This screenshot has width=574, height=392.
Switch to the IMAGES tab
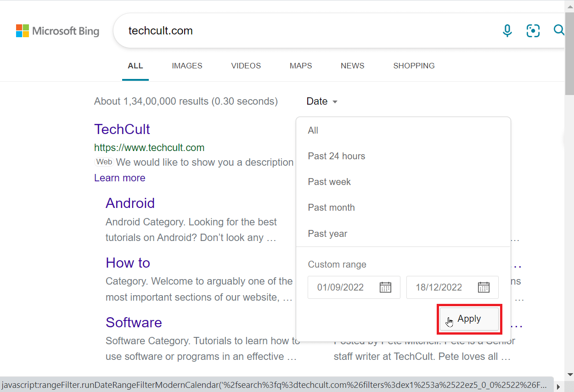[187, 66]
